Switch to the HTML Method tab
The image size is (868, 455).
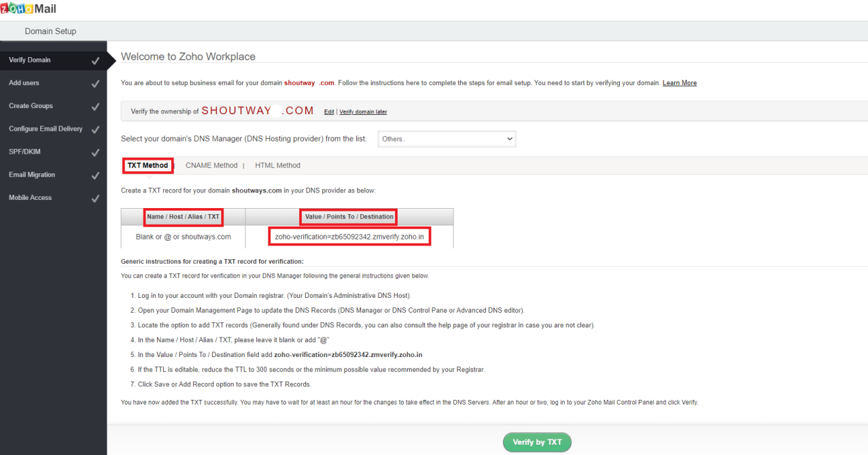tap(277, 165)
